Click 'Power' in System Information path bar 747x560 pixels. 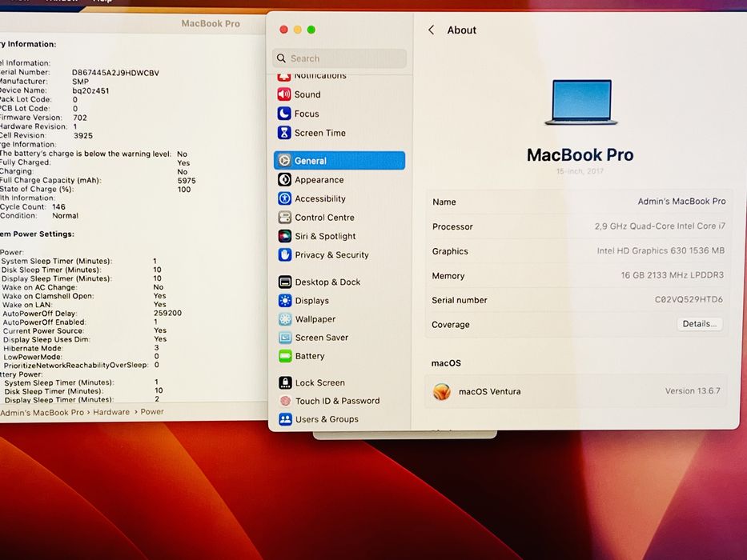point(152,412)
